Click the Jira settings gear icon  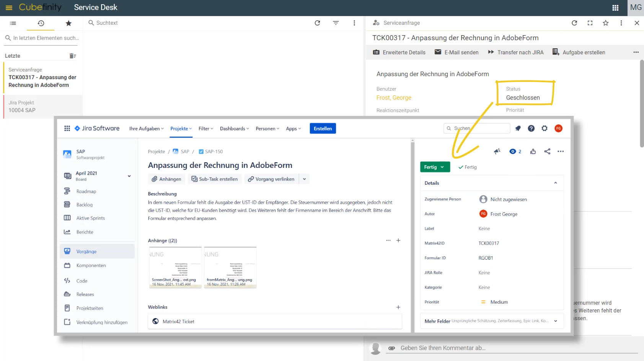545,128
